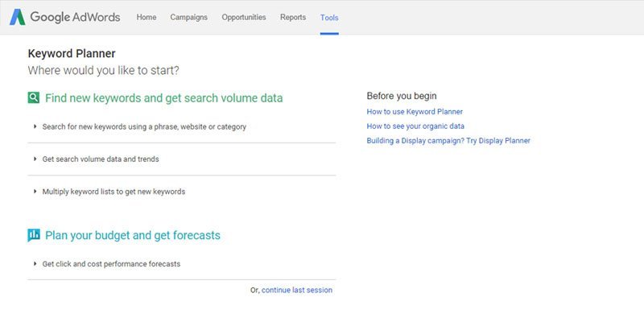
Task: Click 'Plan your budget and get forecasts' heading
Action: point(133,235)
